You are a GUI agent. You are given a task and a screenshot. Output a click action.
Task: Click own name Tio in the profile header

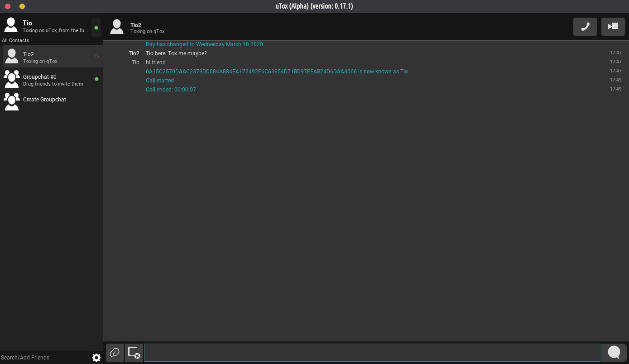pos(27,23)
